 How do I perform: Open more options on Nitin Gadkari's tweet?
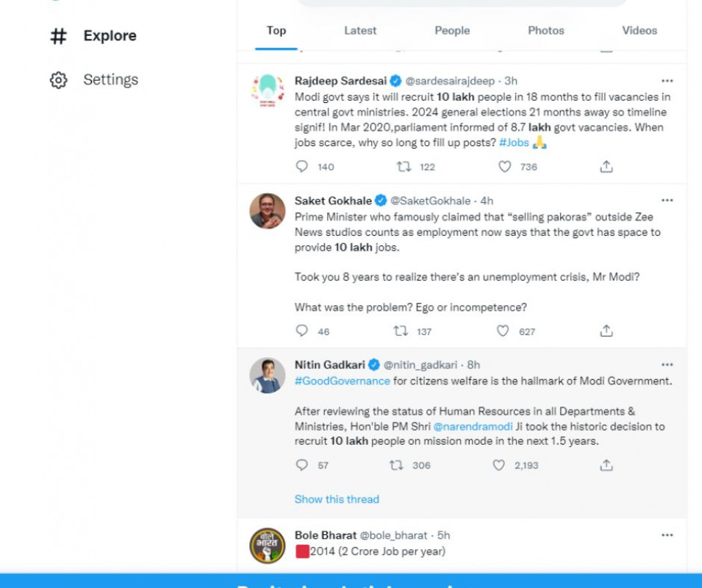pos(667,365)
